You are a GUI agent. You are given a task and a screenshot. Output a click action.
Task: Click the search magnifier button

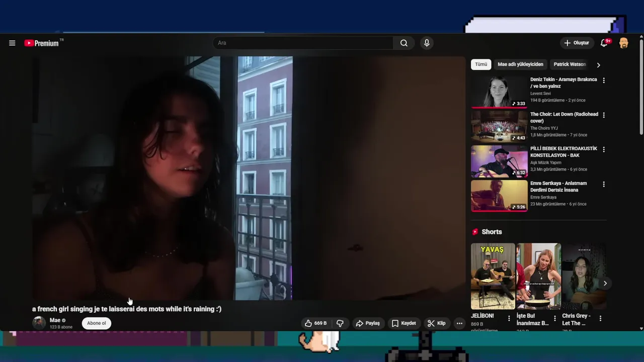[x=404, y=43]
